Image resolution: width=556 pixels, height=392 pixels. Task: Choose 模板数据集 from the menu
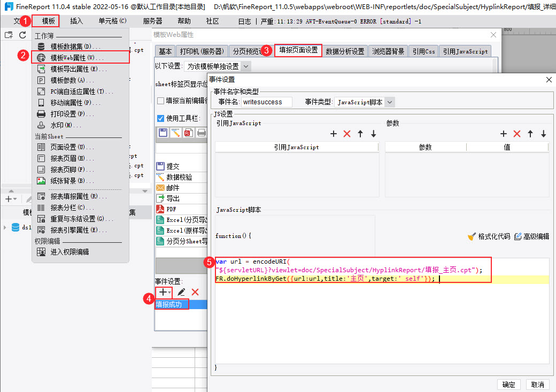coord(80,46)
